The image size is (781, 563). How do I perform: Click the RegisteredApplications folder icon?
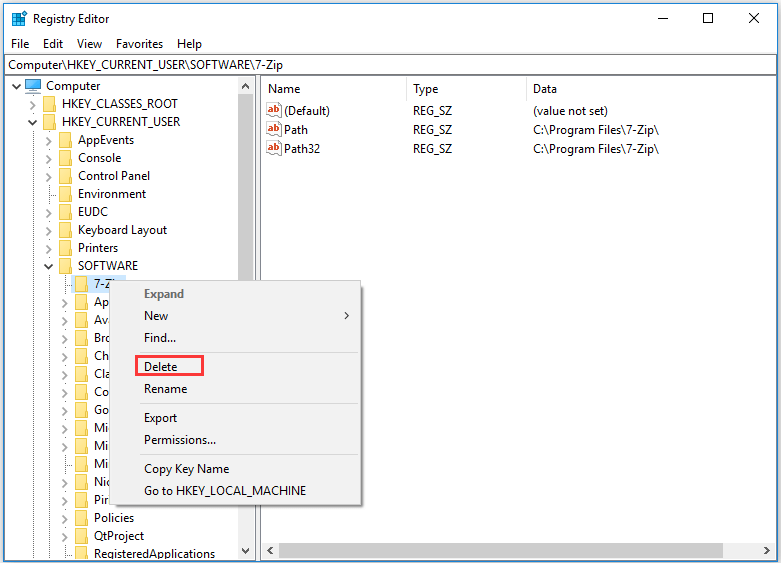[81, 553]
